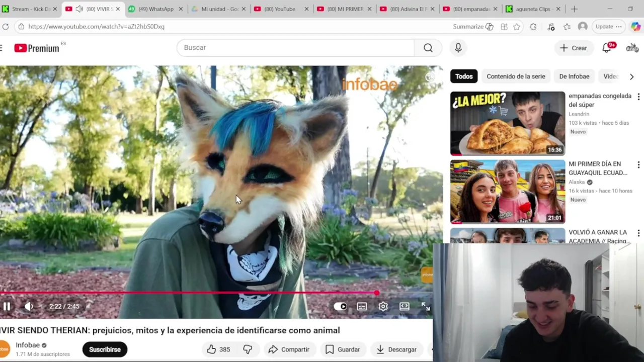Select the Todos filter chip
This screenshot has height=362, width=644.
pos(464,76)
